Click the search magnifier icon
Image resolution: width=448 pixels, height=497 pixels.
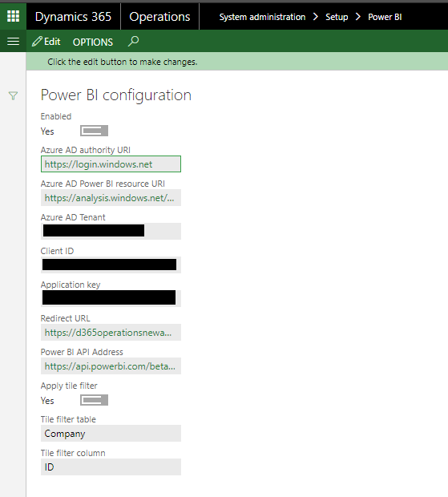[133, 41]
